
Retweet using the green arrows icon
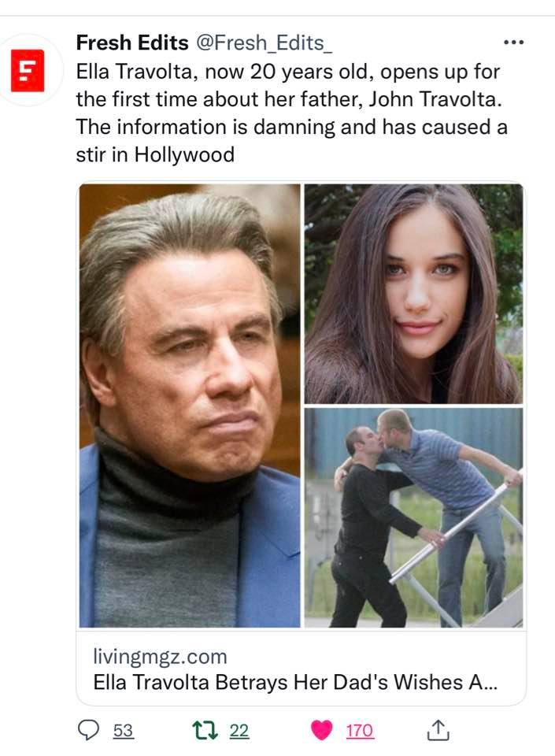pyautogui.click(x=205, y=730)
